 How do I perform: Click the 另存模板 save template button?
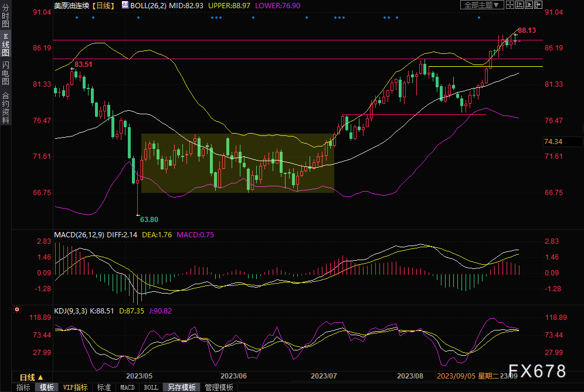[x=182, y=387]
